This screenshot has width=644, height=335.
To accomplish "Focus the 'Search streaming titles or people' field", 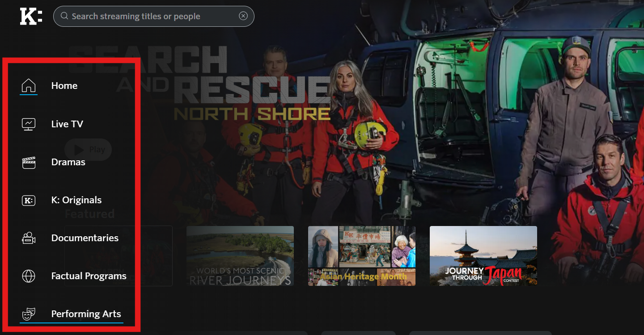I will pyautogui.click(x=152, y=17).
